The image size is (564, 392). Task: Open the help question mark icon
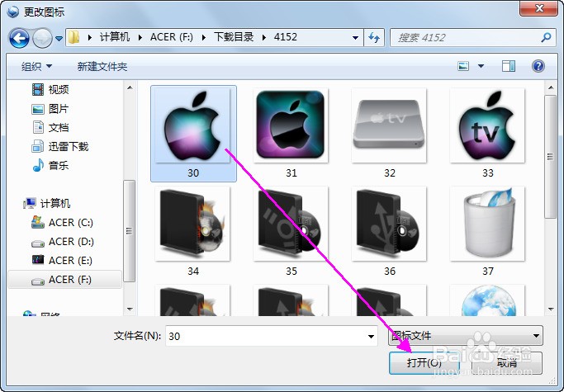[538, 66]
